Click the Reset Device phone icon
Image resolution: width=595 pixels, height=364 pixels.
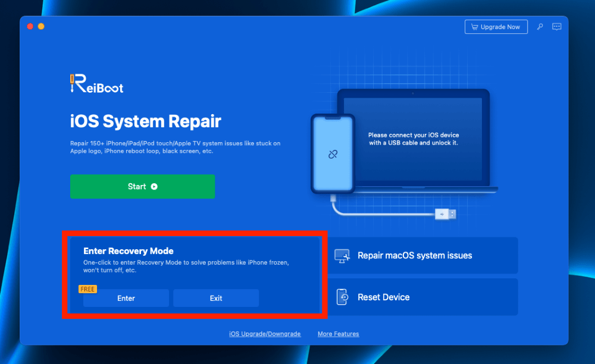point(342,297)
